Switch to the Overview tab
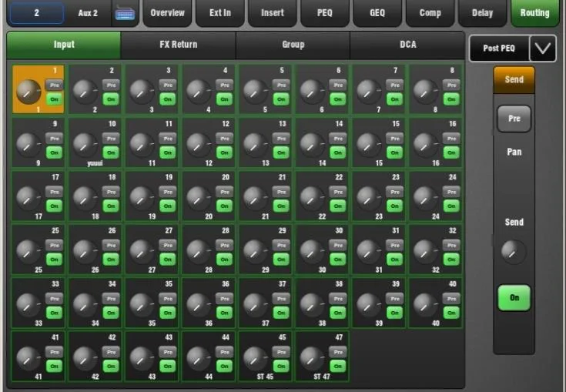The image size is (566, 392). tap(167, 13)
